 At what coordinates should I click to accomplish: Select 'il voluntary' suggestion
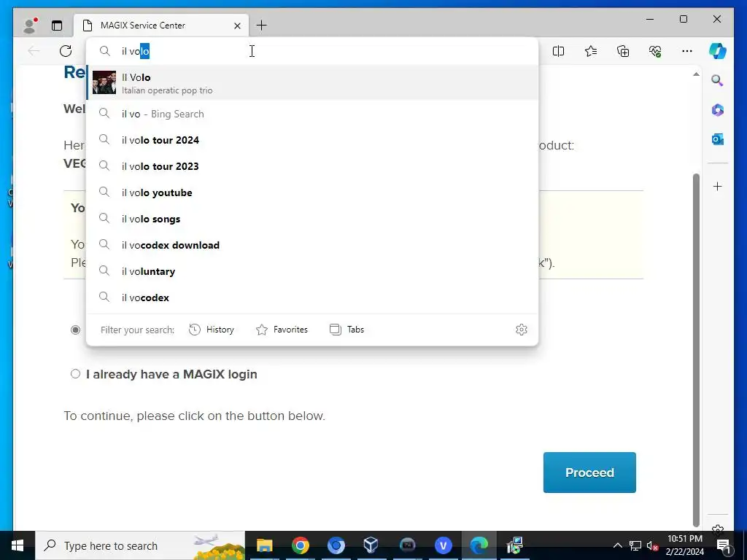312,271
